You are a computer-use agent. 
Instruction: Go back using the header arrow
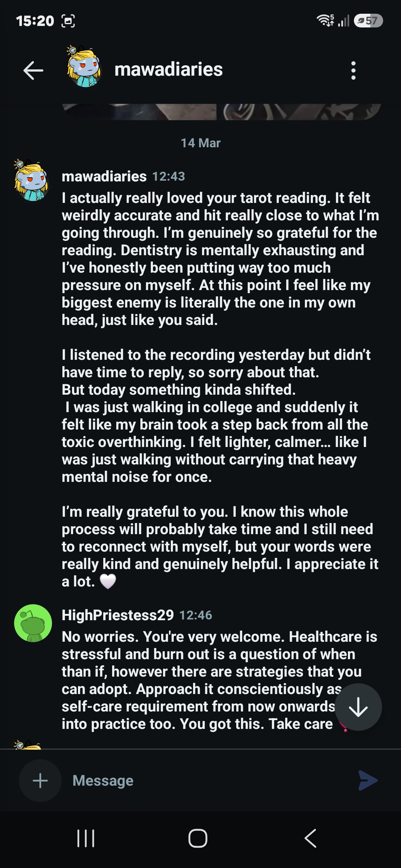point(33,70)
